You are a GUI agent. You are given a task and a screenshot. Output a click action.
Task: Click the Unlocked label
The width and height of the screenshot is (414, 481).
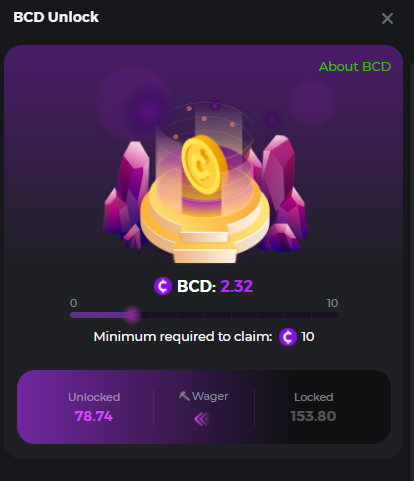94,397
